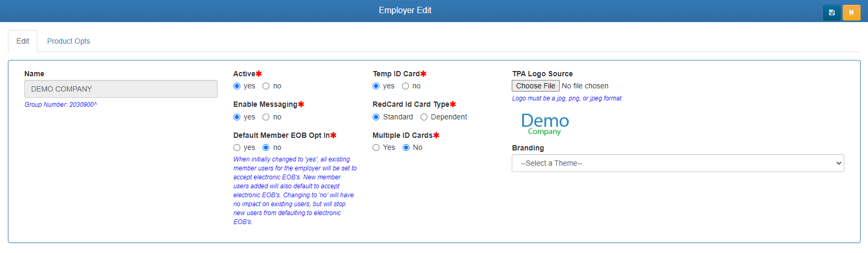Select the Edit tab
This screenshot has height=253, width=868.
(23, 41)
